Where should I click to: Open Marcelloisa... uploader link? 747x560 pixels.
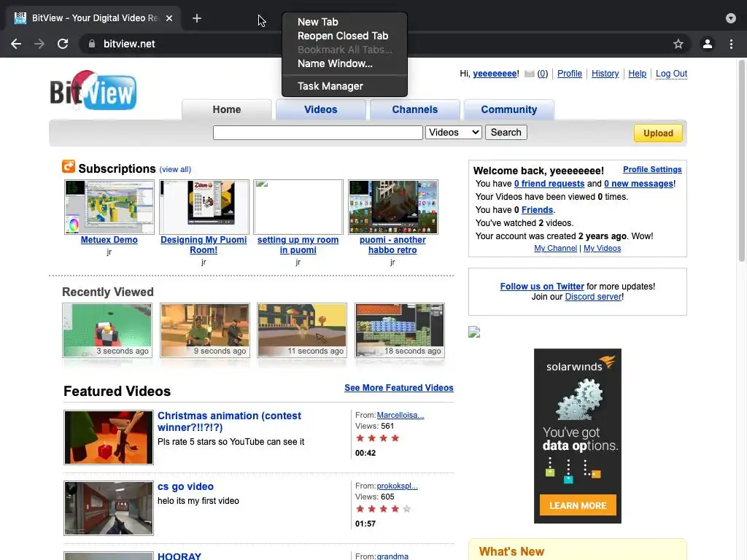tap(400, 415)
